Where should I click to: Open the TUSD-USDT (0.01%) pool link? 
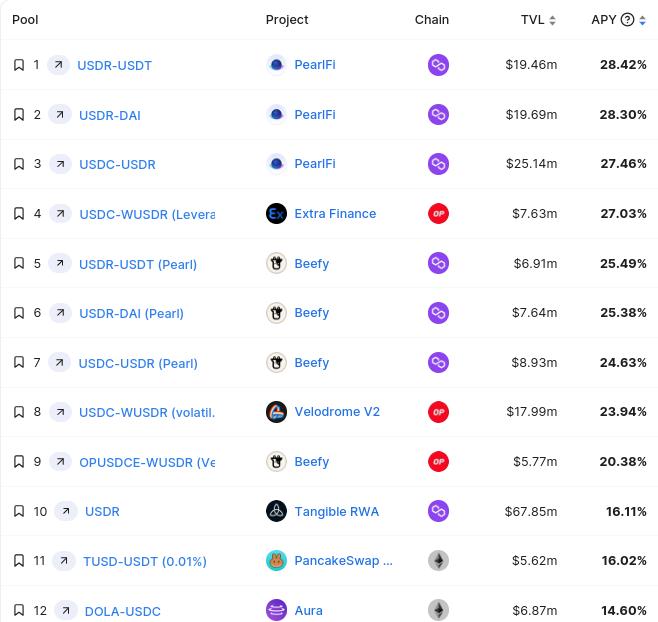tap(145, 561)
